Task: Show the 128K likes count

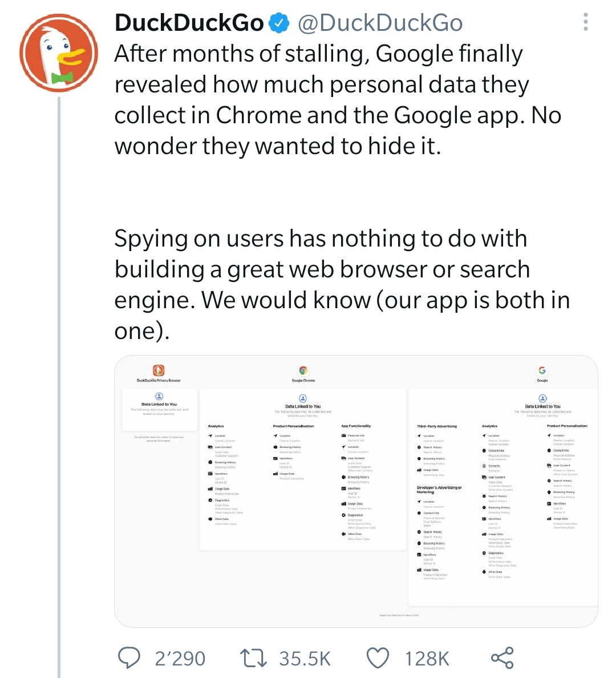Action: (x=427, y=659)
